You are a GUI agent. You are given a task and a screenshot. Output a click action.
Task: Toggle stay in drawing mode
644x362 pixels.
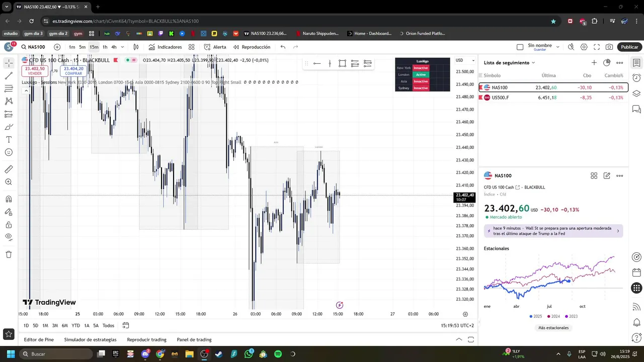9,212
